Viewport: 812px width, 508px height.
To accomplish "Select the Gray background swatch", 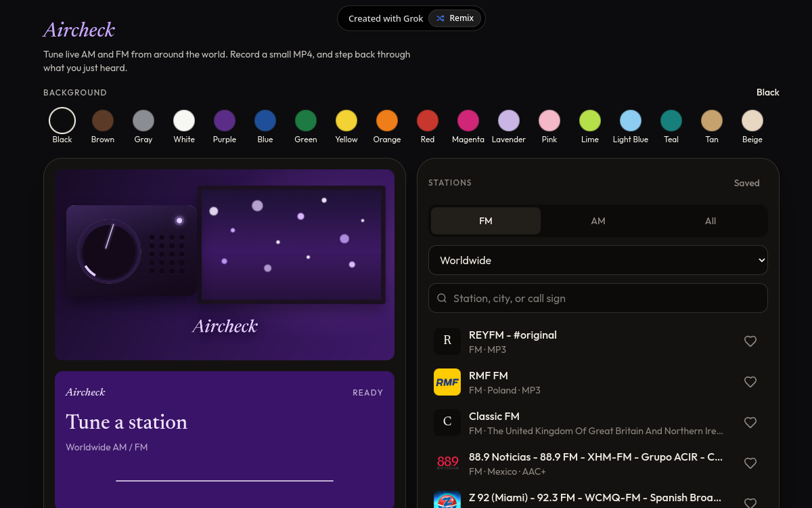I will click(x=143, y=121).
